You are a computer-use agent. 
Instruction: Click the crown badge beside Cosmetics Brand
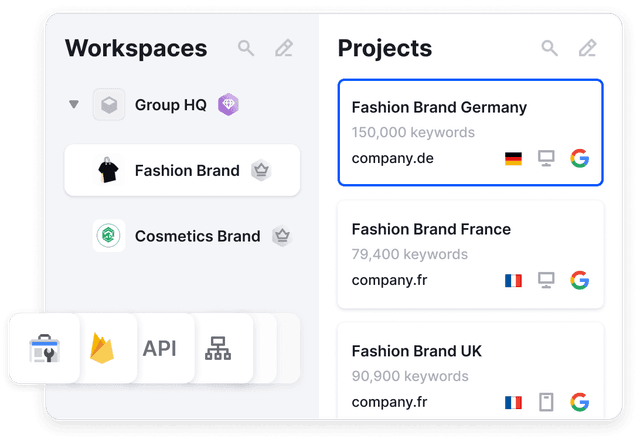(x=281, y=236)
